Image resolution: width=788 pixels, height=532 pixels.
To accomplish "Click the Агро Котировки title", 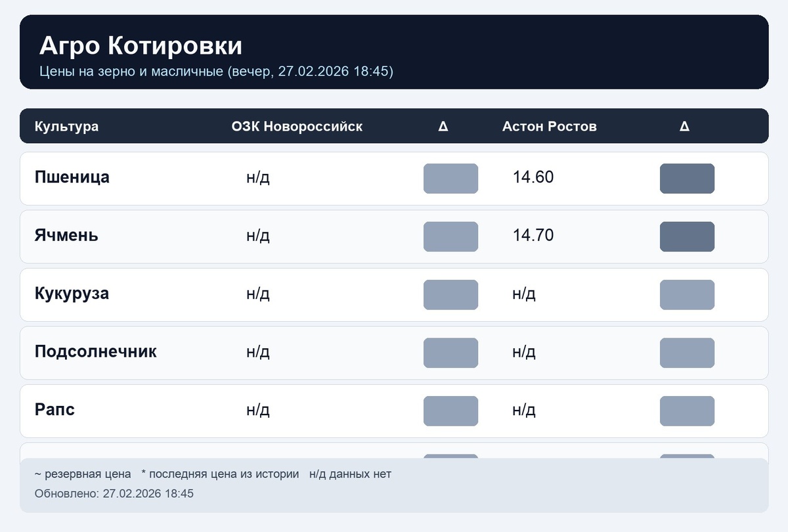I will tap(141, 46).
